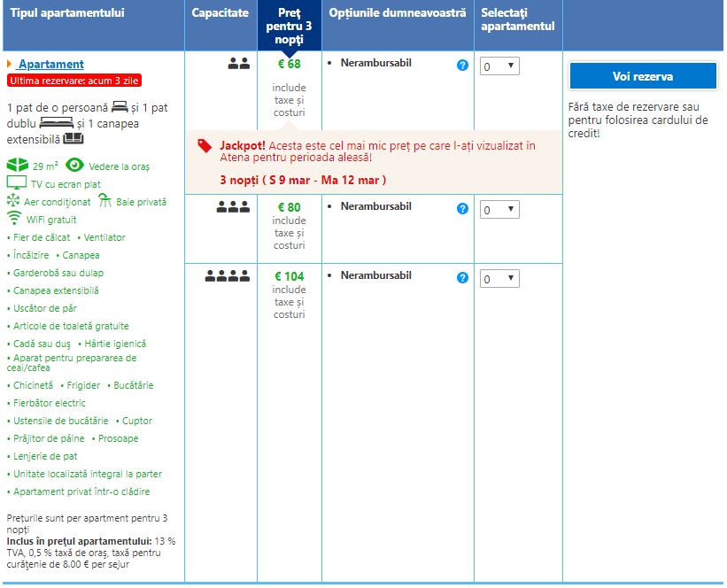Screen dimensions: 727x588
Task: Click the private bathroom shower icon
Action: pyautogui.click(x=104, y=201)
